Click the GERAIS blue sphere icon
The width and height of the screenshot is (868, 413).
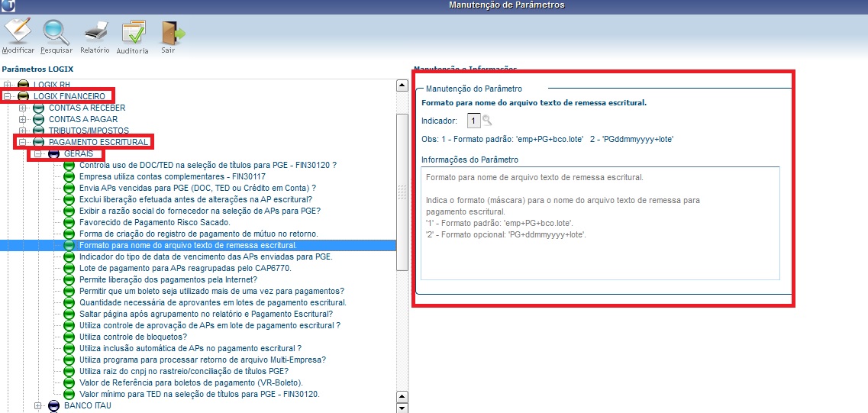click(53, 153)
